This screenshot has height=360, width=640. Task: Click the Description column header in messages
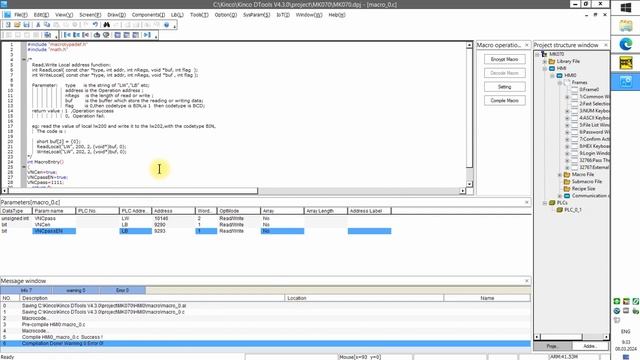pos(152,298)
